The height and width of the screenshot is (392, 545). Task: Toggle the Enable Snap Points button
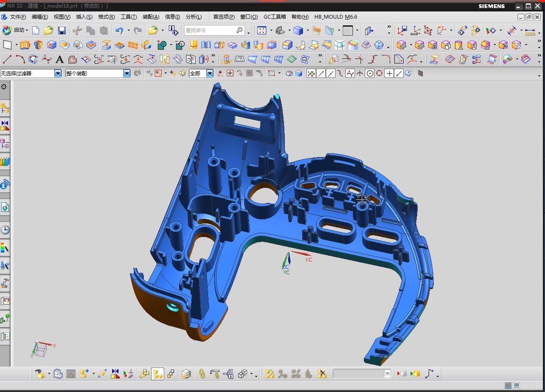coord(311,73)
